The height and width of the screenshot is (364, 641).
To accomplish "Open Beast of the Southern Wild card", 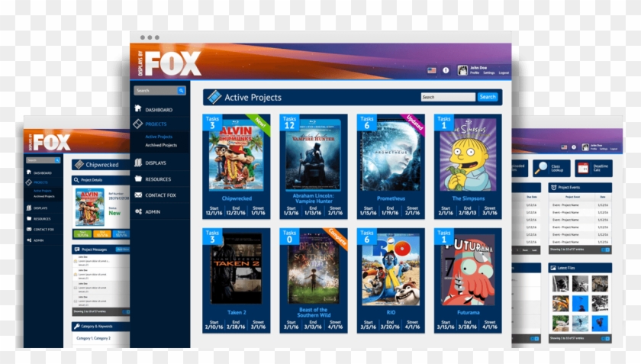I will tap(314, 281).
